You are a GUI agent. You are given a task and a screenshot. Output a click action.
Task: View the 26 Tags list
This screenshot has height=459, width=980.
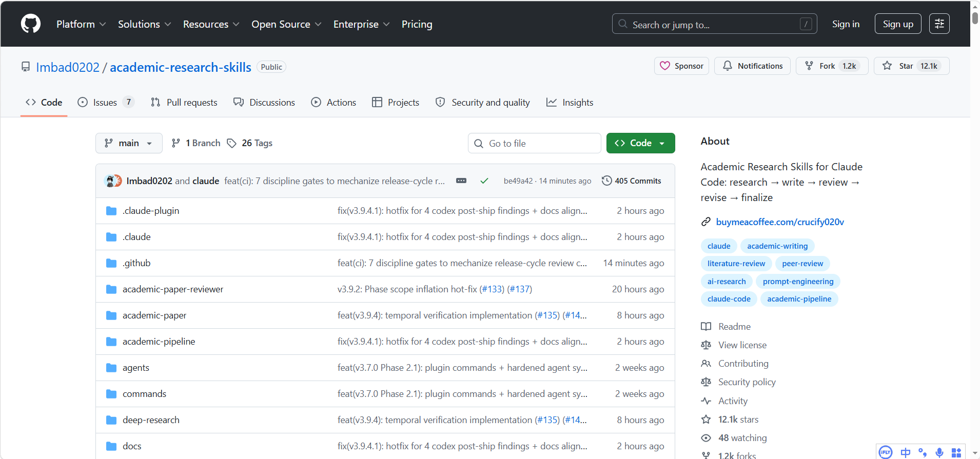coord(250,143)
